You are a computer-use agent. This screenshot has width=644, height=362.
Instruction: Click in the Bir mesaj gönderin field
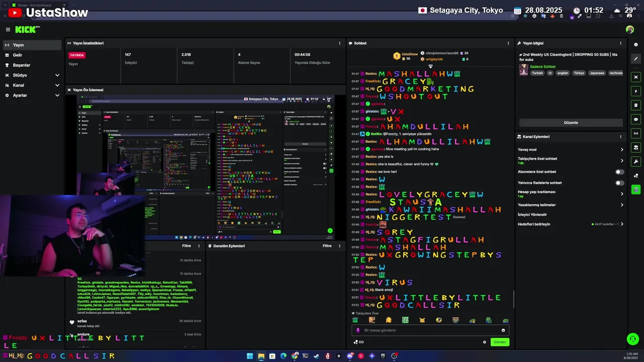coord(430,330)
